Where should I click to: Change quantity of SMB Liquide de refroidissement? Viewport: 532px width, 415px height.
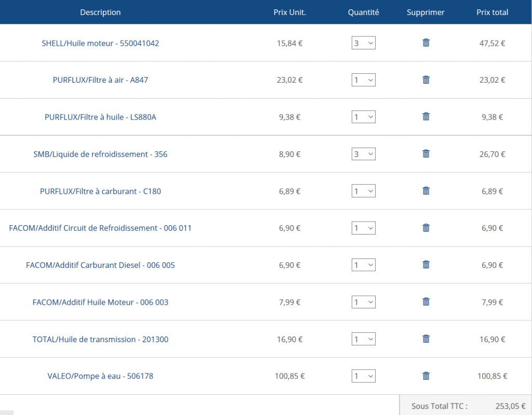tap(363, 154)
